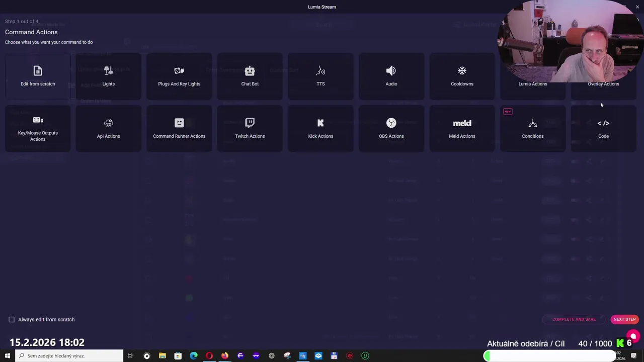Open the Code action card
644x362 pixels.
coord(603,129)
